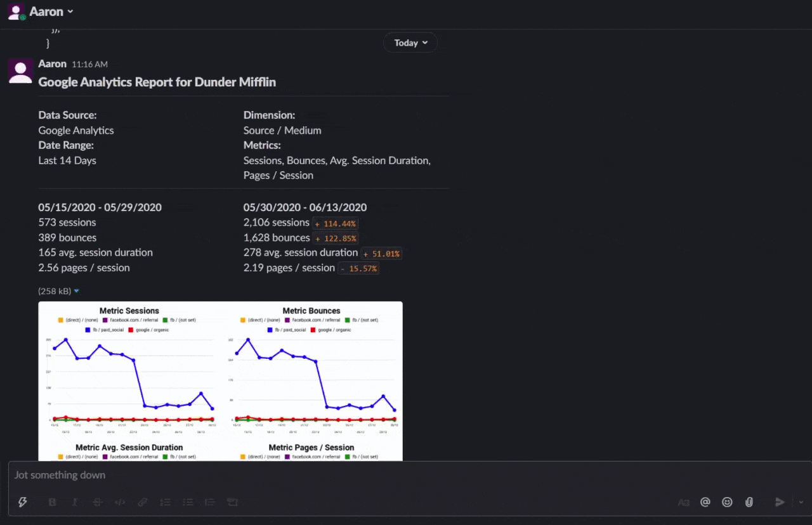Click the 11:16 AM message timestamp
Screen dimensions: 812x525
89,64
